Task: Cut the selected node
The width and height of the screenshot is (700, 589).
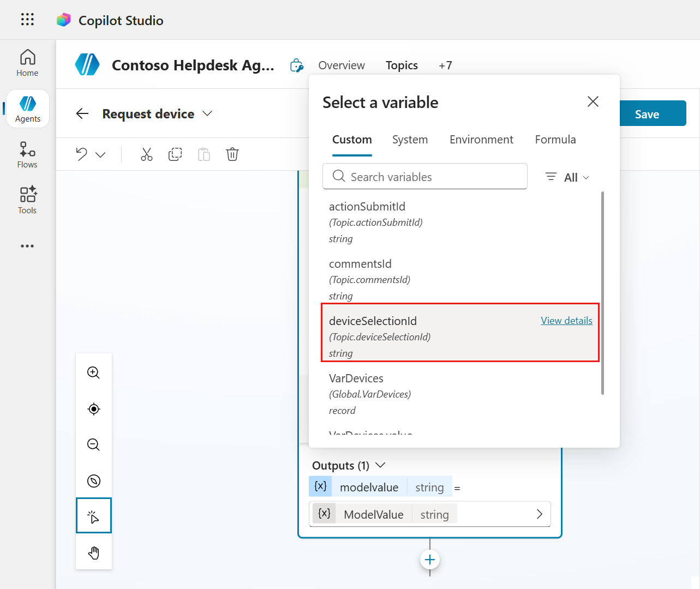Action: [147, 154]
